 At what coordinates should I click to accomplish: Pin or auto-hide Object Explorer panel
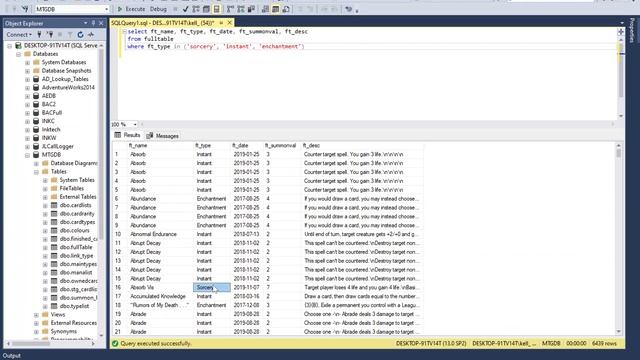[x=93, y=23]
